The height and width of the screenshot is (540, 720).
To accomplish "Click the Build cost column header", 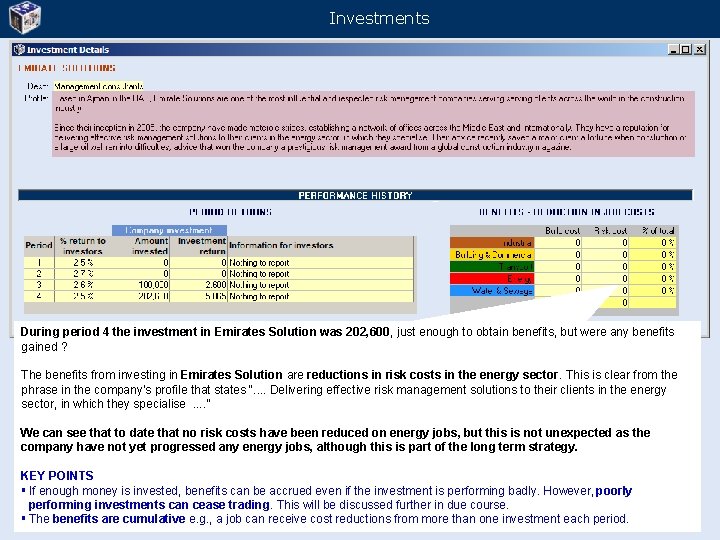I will click(562, 231).
